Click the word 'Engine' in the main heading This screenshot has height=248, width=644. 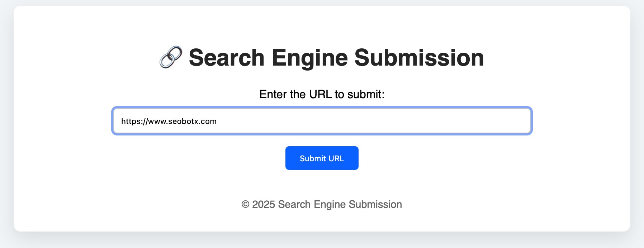(310, 58)
